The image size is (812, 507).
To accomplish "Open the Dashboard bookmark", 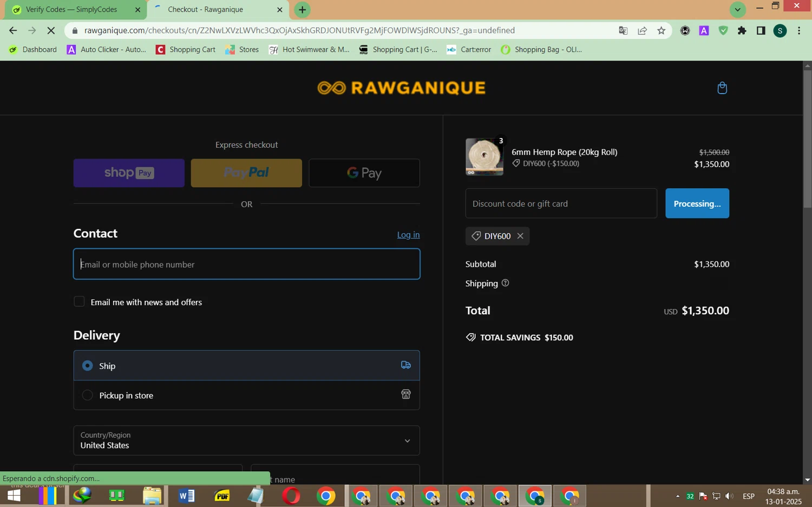I will (x=33, y=49).
